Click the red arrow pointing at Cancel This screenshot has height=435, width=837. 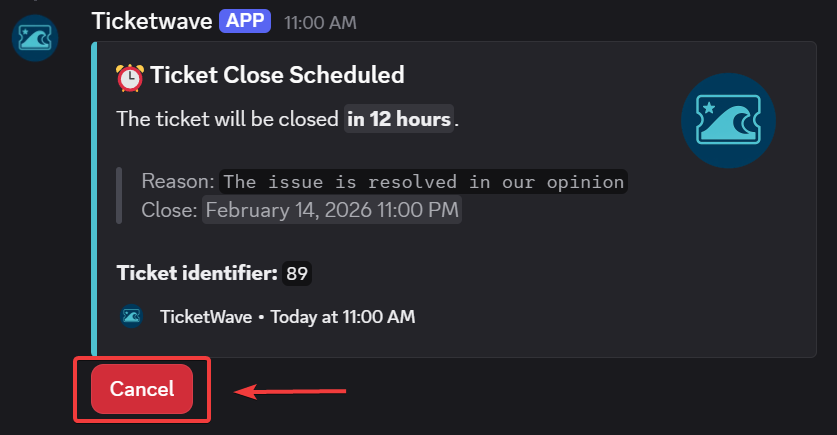(x=290, y=391)
